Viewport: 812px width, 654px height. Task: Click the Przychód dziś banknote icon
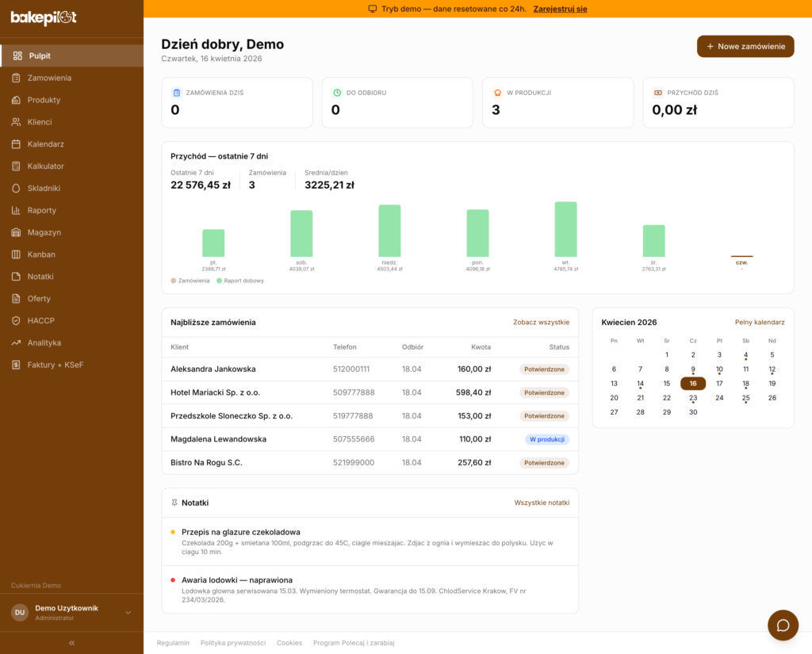click(657, 93)
